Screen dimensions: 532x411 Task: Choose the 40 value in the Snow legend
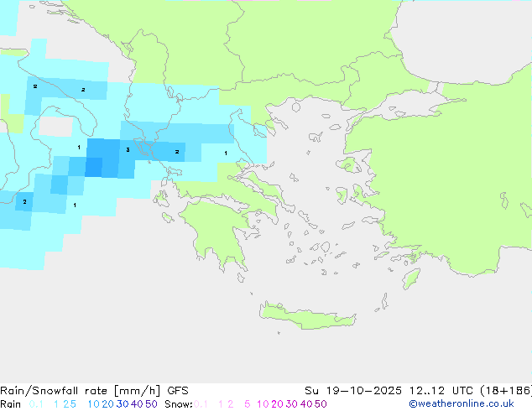coord(306,404)
